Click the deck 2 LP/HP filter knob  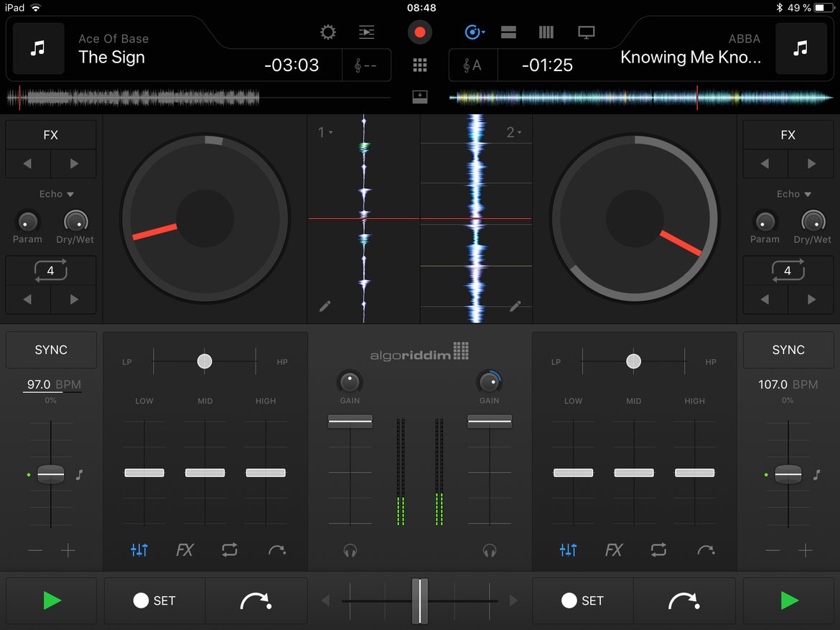pos(633,361)
